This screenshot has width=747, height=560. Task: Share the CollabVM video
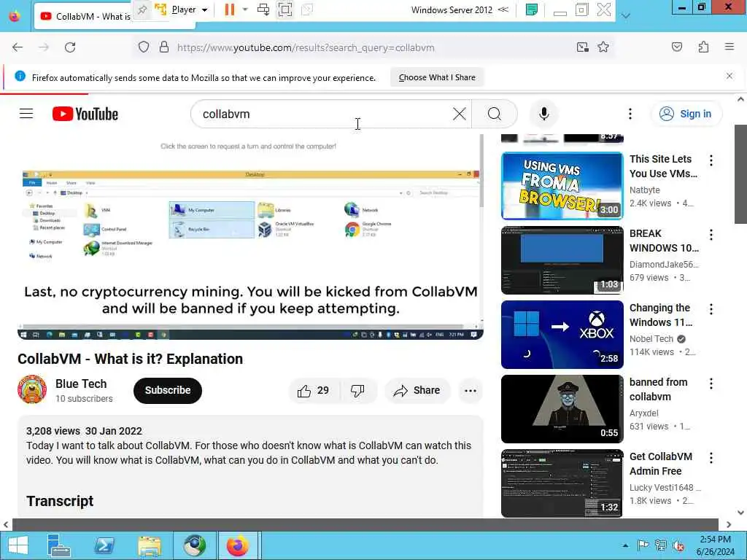pyautogui.click(x=417, y=391)
